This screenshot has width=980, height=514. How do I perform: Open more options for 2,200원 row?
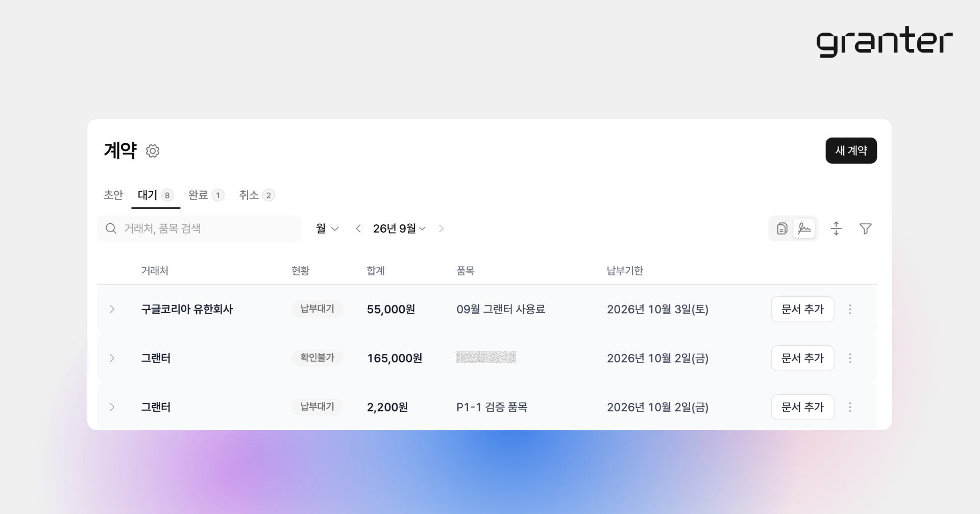(x=850, y=407)
